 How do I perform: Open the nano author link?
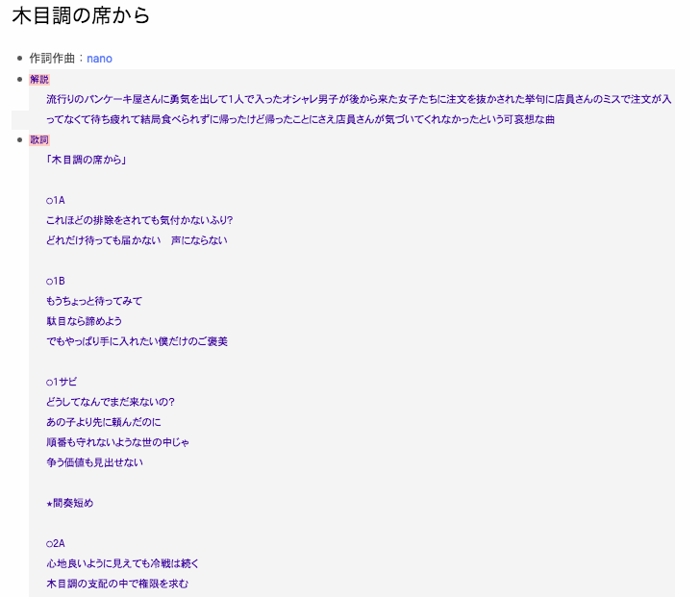[99, 59]
